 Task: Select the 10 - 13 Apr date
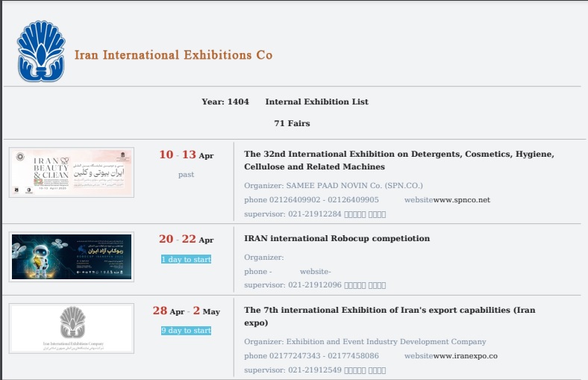(186, 155)
